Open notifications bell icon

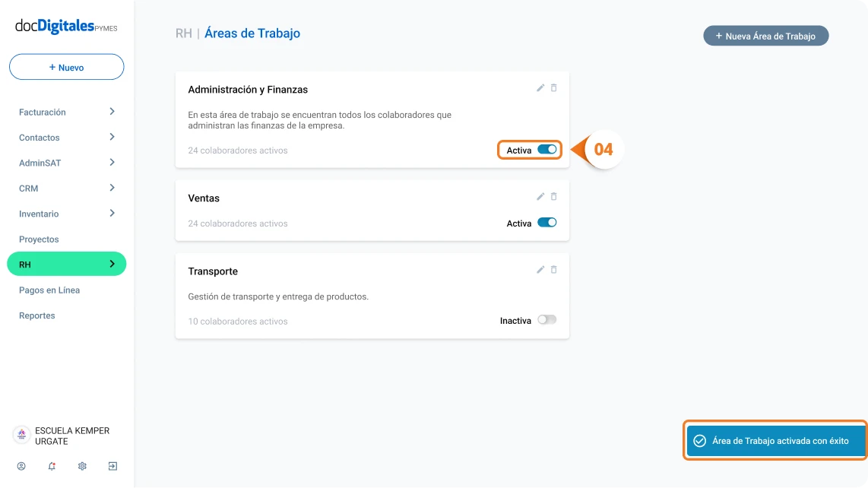pos(52,467)
